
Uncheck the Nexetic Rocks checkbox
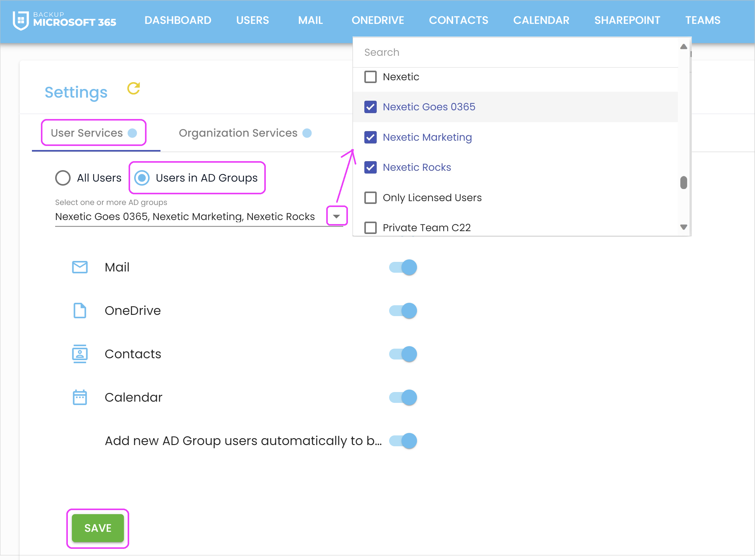click(371, 167)
